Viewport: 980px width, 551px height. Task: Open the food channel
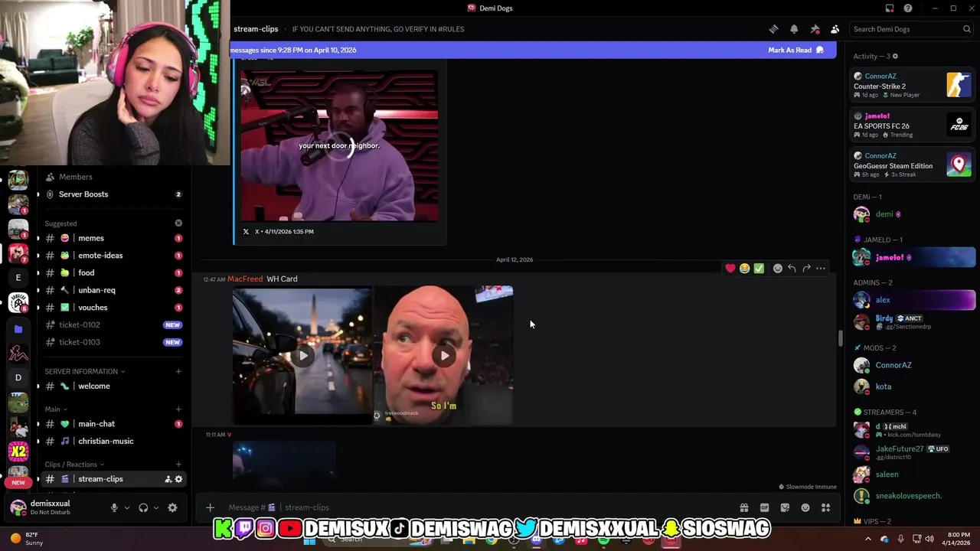pos(113,272)
